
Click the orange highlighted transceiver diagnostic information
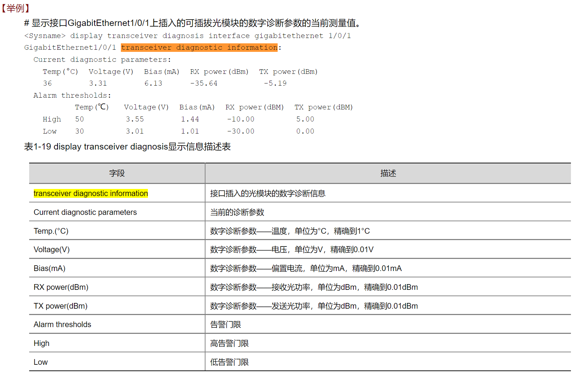pos(199,48)
